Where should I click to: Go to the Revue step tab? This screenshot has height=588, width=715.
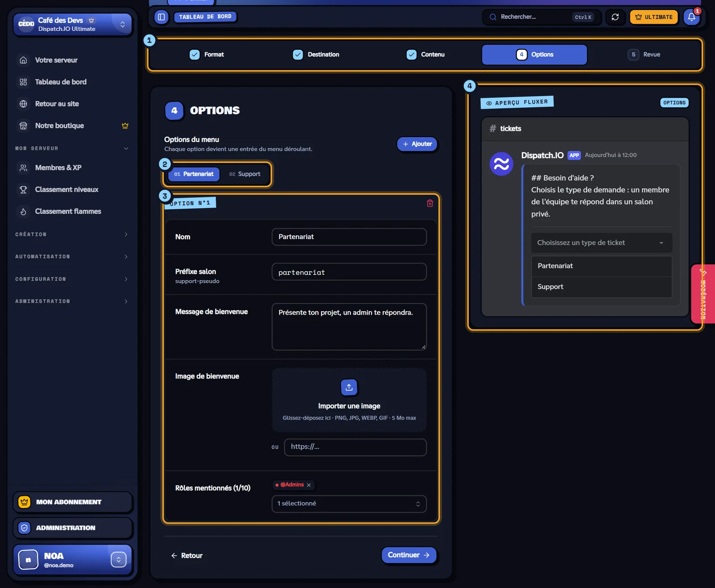tap(644, 55)
